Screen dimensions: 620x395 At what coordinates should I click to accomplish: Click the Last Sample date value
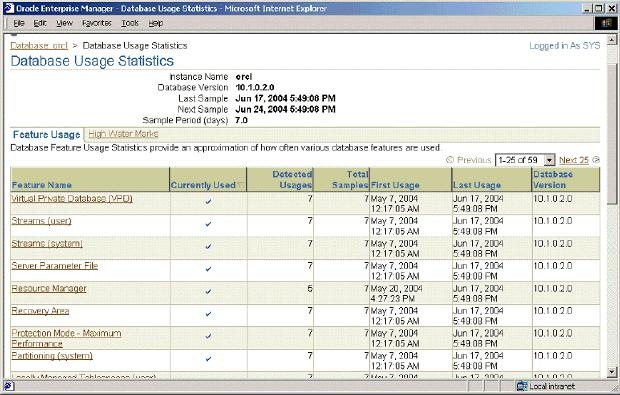pyautogui.click(x=285, y=98)
